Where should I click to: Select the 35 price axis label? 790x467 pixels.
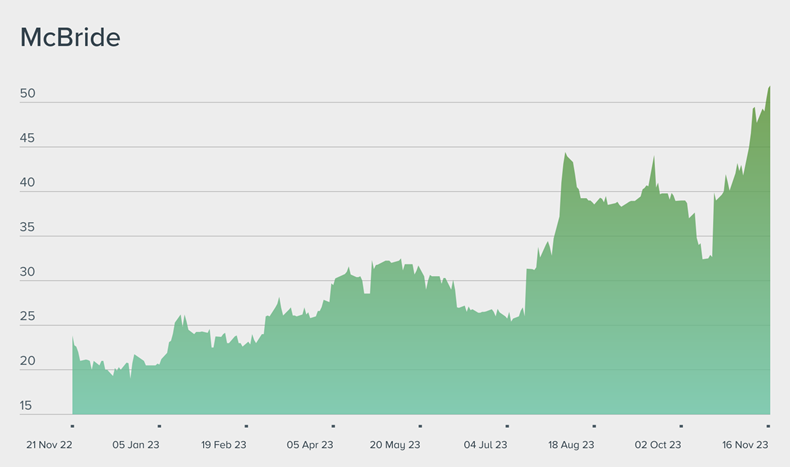pyautogui.click(x=27, y=228)
